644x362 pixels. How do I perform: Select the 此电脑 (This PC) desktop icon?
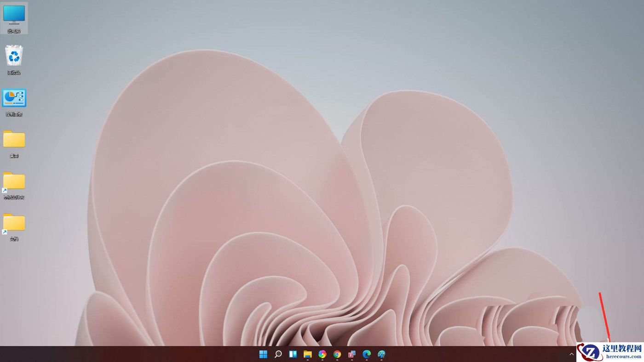[14, 18]
